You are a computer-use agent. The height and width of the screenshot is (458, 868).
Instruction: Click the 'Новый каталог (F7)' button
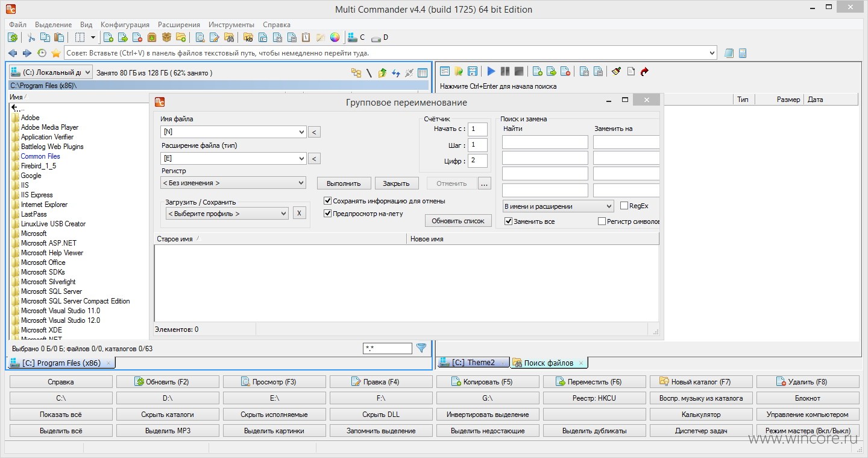pyautogui.click(x=701, y=382)
